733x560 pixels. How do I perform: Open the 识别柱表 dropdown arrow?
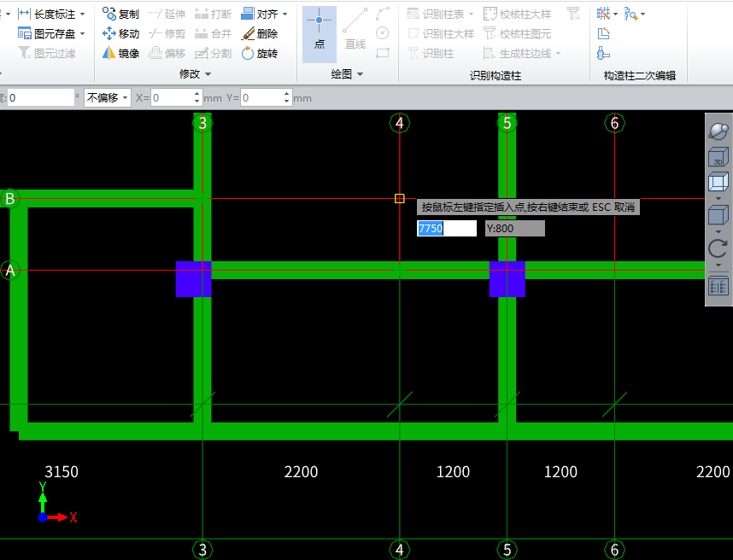click(x=471, y=14)
